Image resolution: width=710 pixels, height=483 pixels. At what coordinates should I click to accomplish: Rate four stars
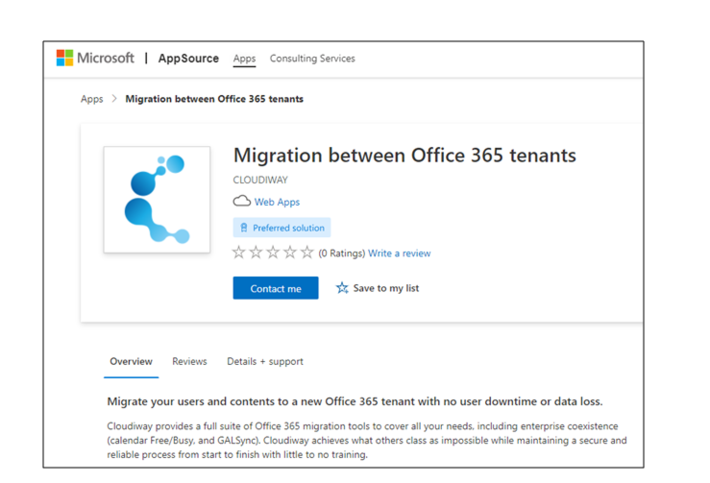(290, 252)
